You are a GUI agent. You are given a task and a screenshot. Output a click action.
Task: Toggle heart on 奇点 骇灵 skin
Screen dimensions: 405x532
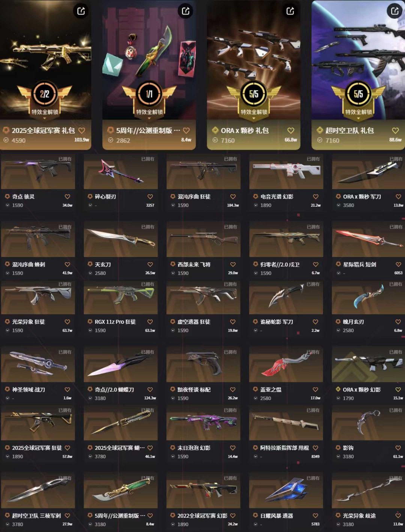[x=67, y=197]
